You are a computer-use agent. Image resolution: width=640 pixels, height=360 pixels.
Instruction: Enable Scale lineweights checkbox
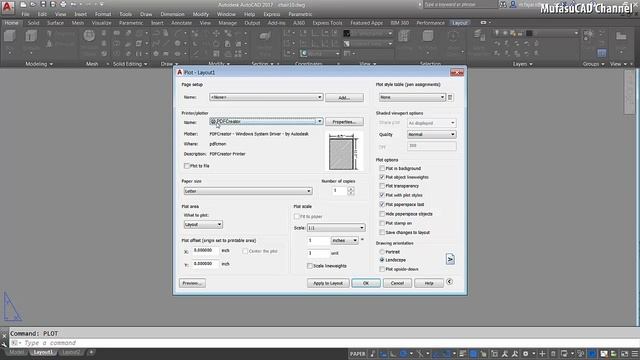310,266
